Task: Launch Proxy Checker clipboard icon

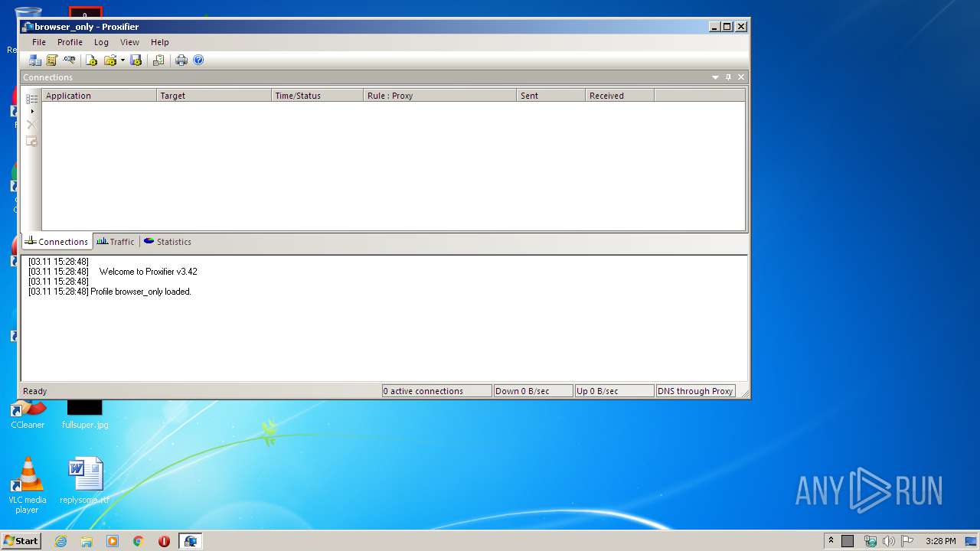Action: tap(158, 60)
